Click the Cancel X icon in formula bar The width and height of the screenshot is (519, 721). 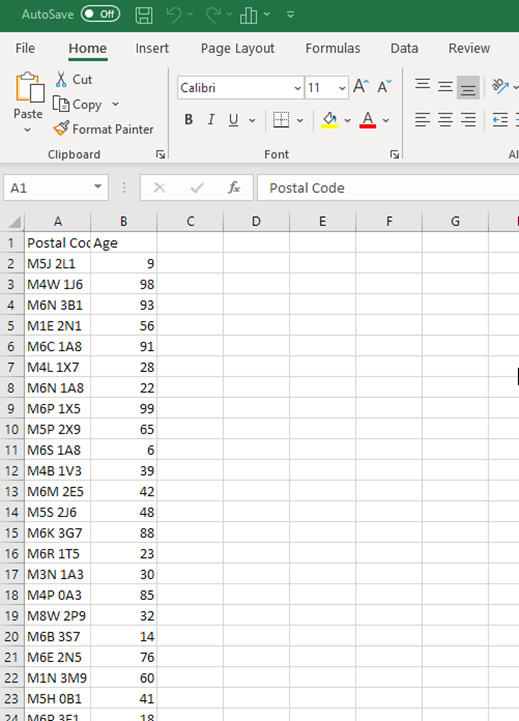click(159, 188)
